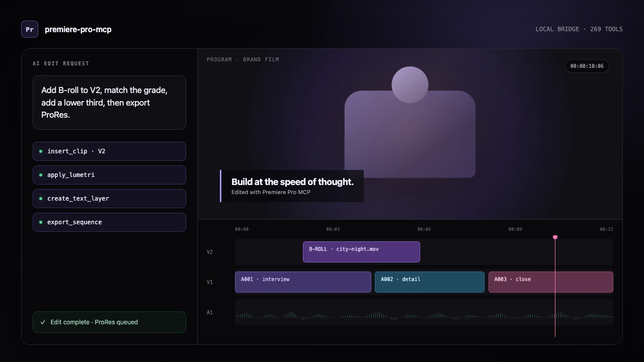
Task: Select the insert_clip · V2 step
Action: pyautogui.click(x=109, y=151)
